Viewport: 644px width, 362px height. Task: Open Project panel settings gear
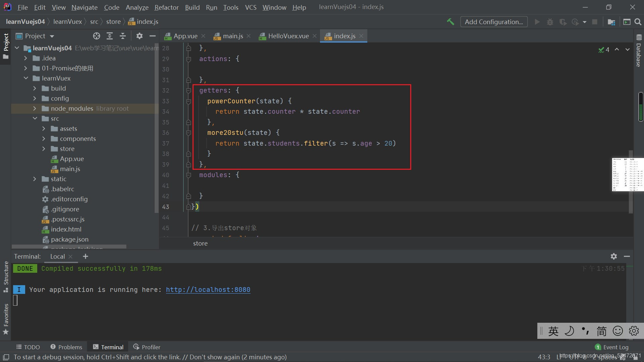(x=140, y=36)
